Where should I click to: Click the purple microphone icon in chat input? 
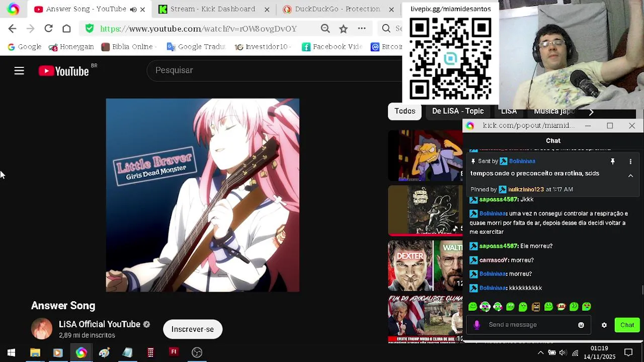click(476, 325)
